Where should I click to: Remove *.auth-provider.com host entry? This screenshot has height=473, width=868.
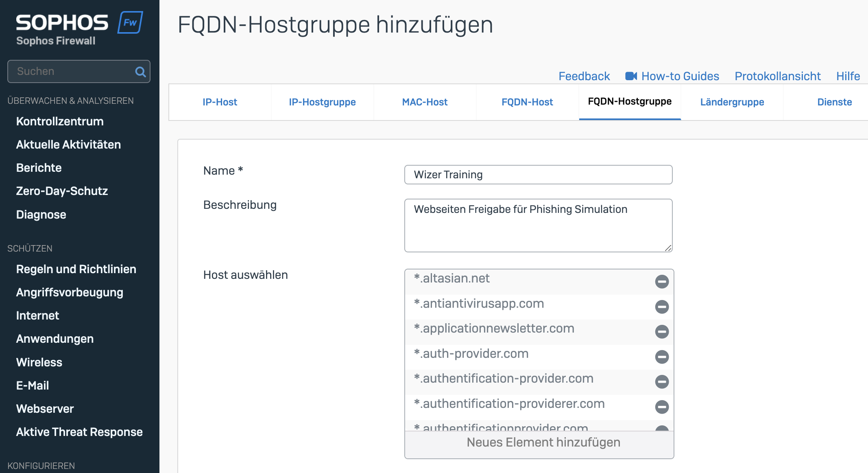(662, 357)
